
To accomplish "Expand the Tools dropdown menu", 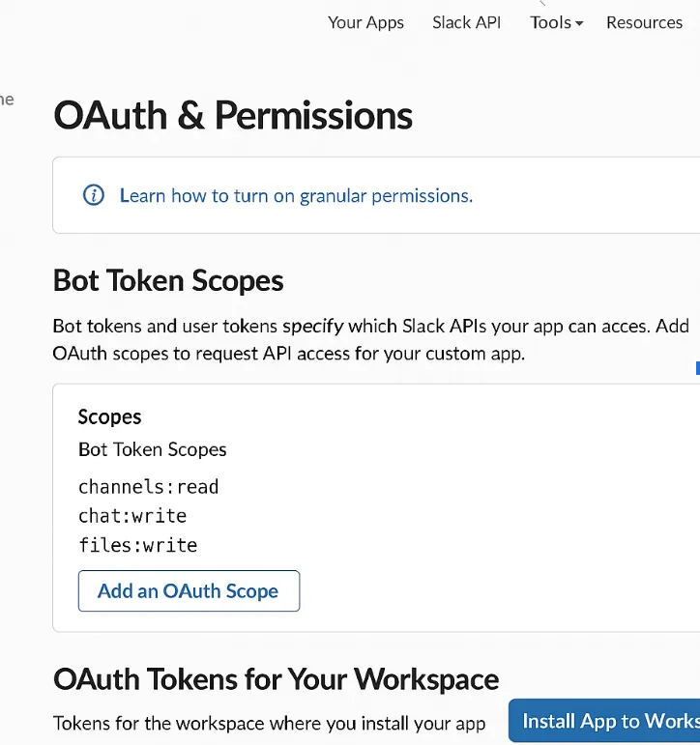I will (x=556, y=22).
